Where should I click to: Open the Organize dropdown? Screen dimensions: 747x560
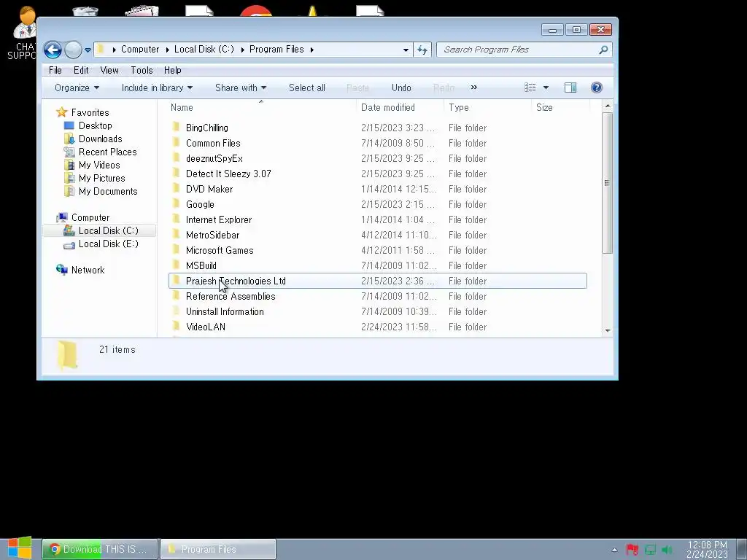click(77, 87)
